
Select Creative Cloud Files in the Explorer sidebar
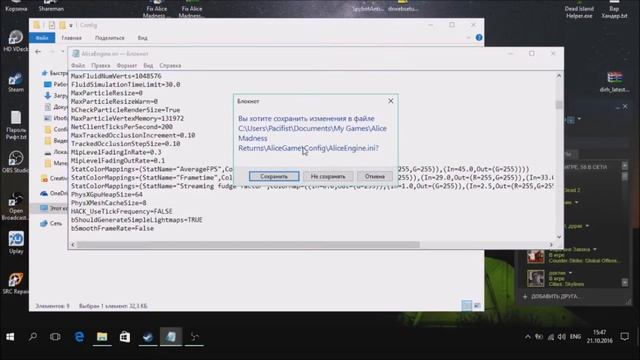pyautogui.click(x=54, y=178)
